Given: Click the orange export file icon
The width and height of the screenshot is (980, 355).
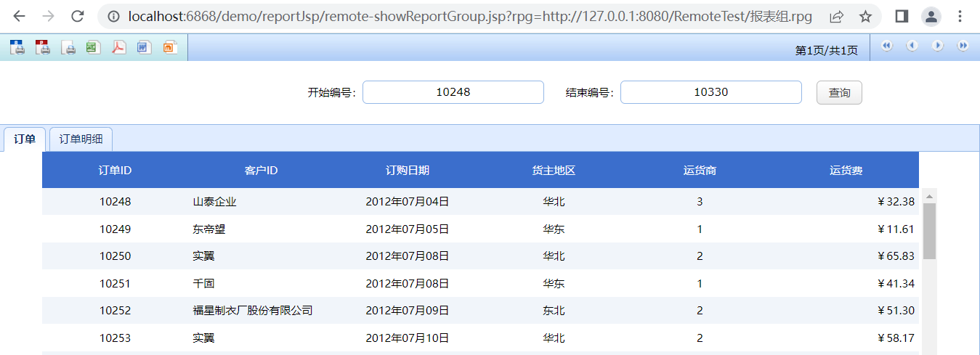Looking at the screenshot, I should [x=169, y=48].
